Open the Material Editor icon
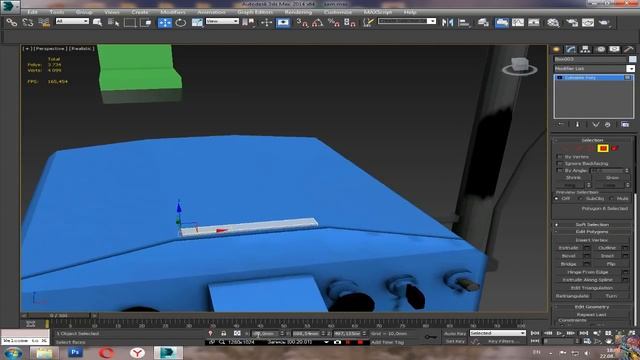This screenshot has width=640, height=360. [x=553, y=22]
